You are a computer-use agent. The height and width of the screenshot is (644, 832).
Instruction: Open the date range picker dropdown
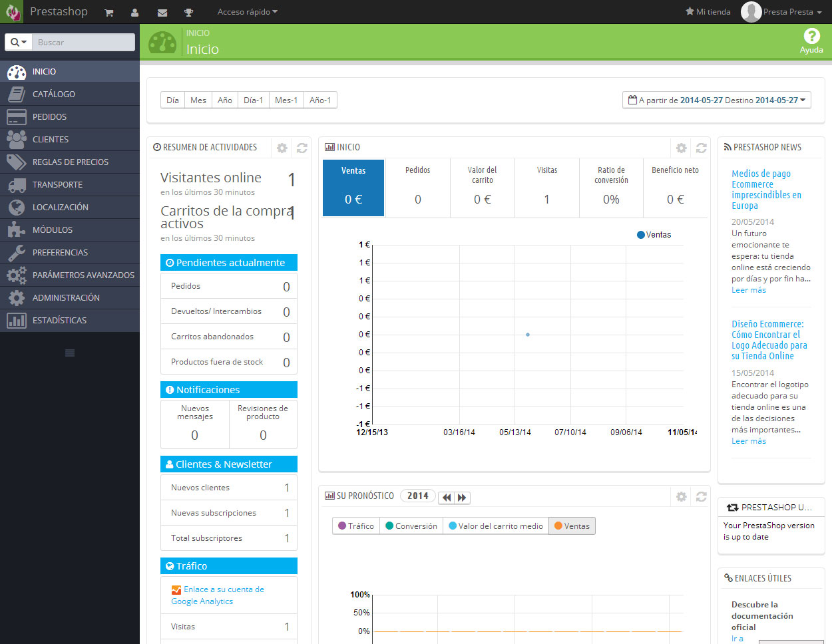(717, 100)
